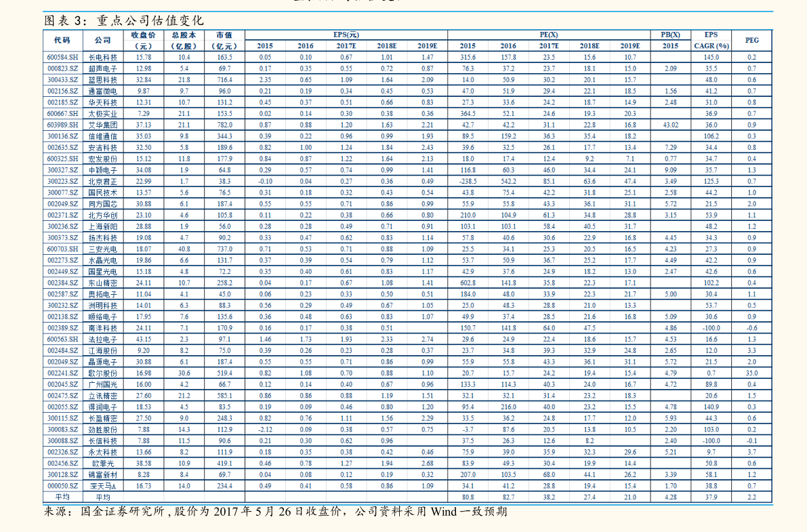
Task: Select stock code 600325.SH
Action: click(62, 159)
